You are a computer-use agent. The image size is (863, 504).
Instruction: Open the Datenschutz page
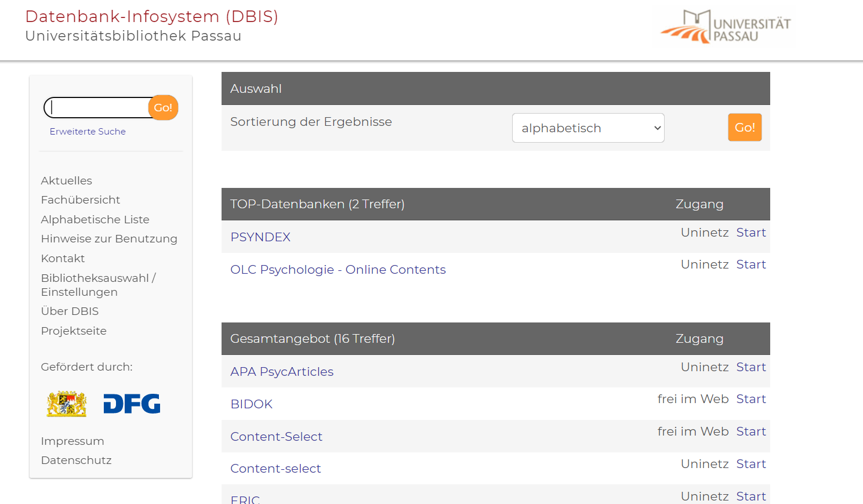(76, 461)
